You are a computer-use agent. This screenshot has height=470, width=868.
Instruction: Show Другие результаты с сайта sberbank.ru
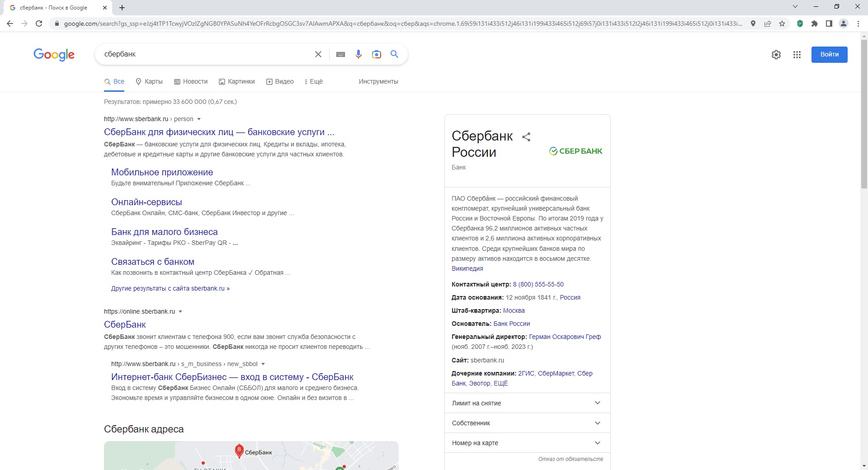[170, 288]
